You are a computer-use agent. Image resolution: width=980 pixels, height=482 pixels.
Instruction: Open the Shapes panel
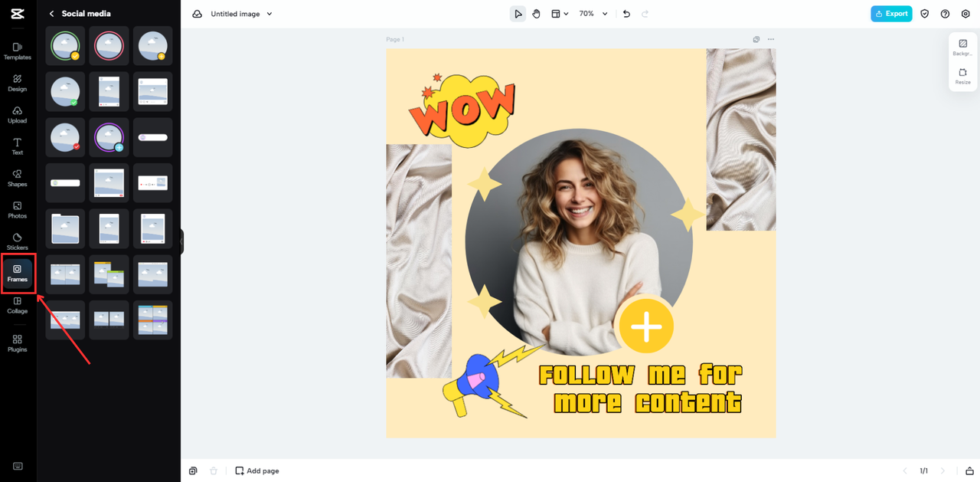(17, 179)
